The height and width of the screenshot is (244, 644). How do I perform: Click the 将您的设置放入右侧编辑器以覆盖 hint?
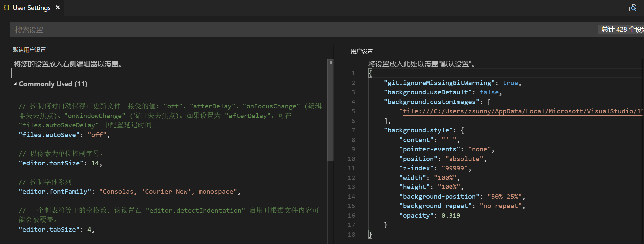click(x=68, y=64)
